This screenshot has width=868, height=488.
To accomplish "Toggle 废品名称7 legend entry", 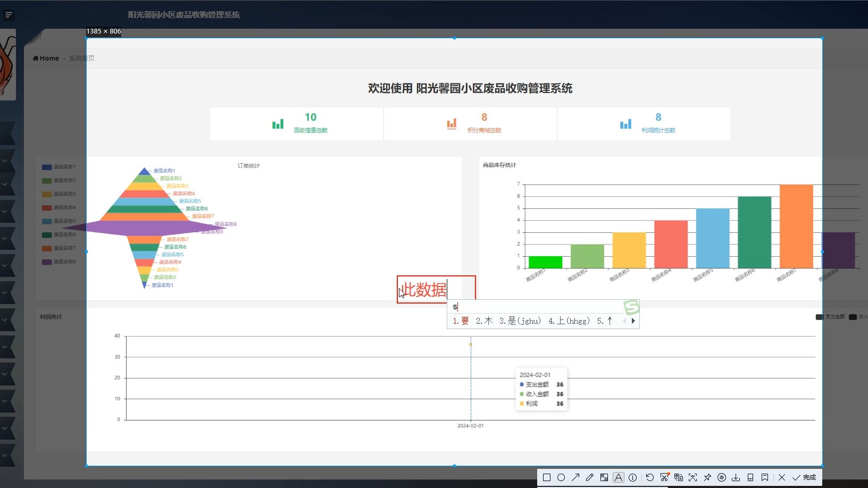I will [x=59, y=248].
